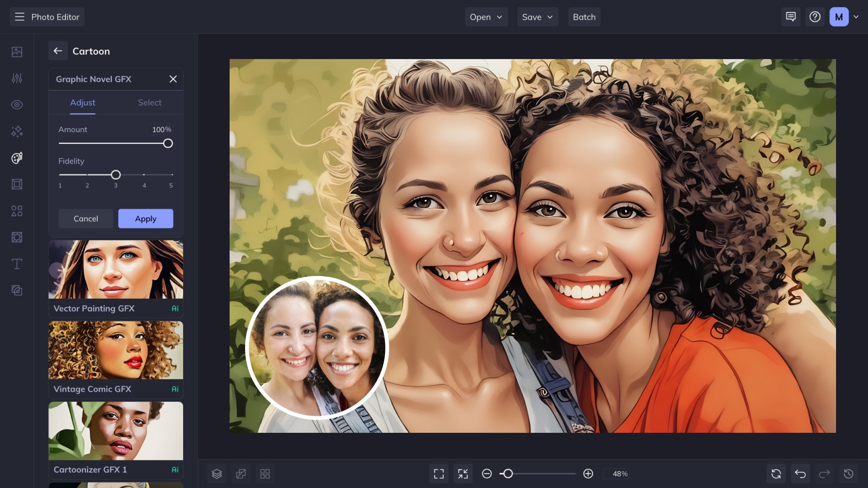Apply the Graphic Novel GFX effect
Viewport: 868px width, 488px height.
145,218
